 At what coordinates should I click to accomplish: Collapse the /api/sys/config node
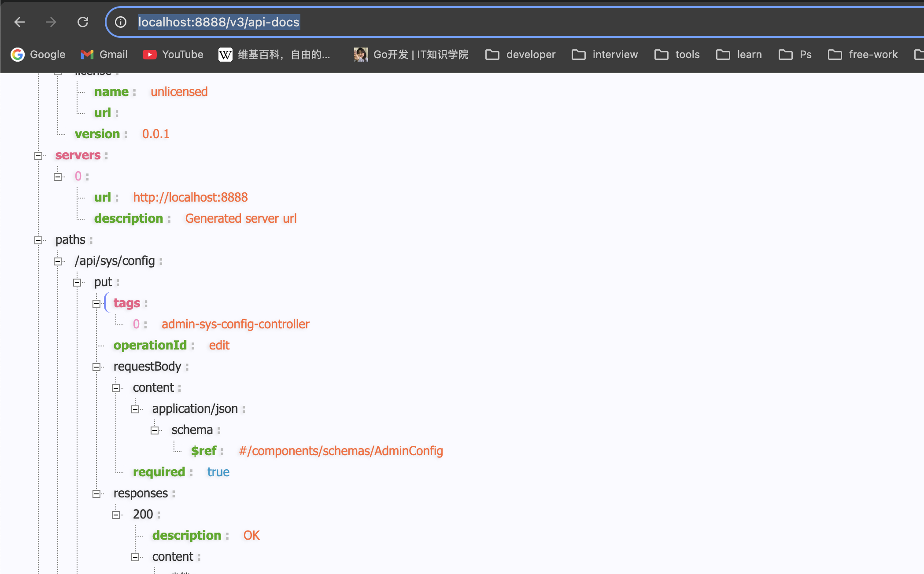58,261
